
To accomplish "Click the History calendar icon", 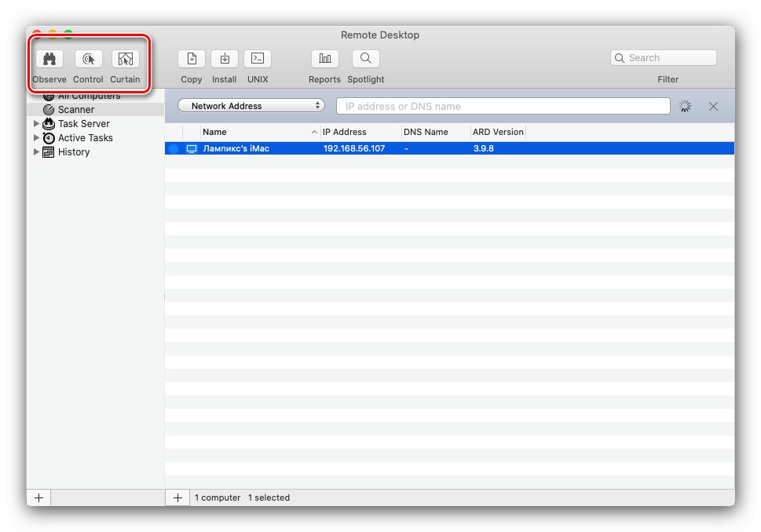I will [48, 152].
